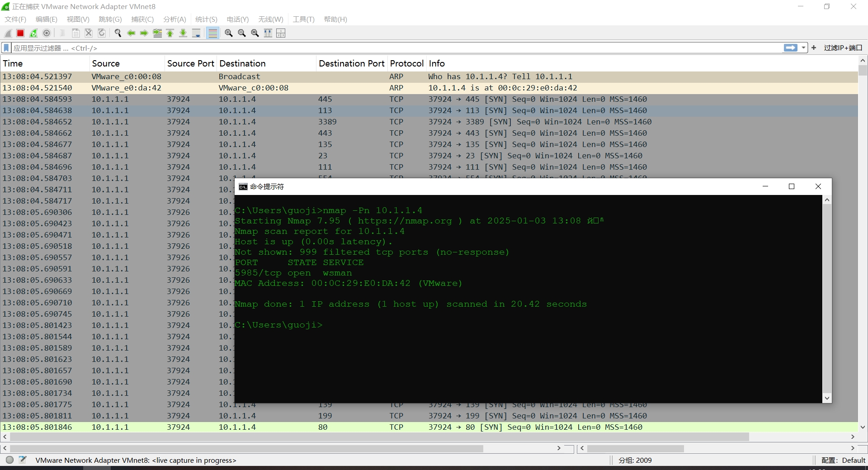Click packet list vertical scrollbar down arrow

[x=863, y=427]
